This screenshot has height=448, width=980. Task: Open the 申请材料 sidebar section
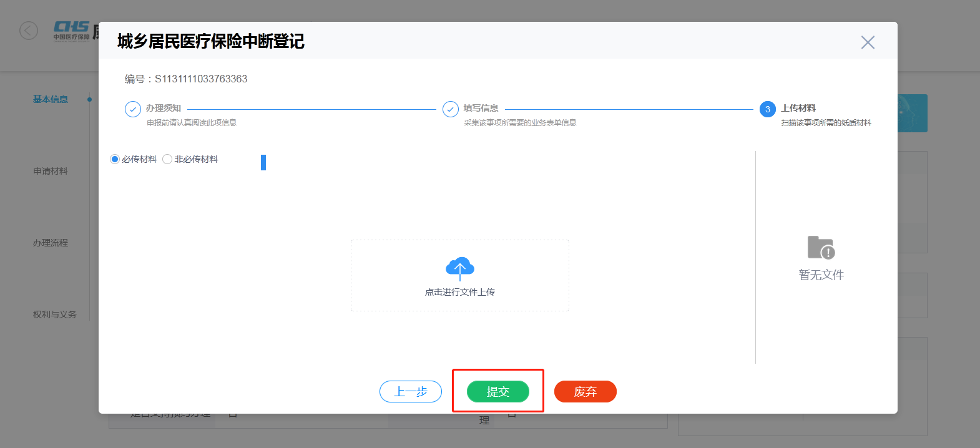pyautogui.click(x=51, y=171)
